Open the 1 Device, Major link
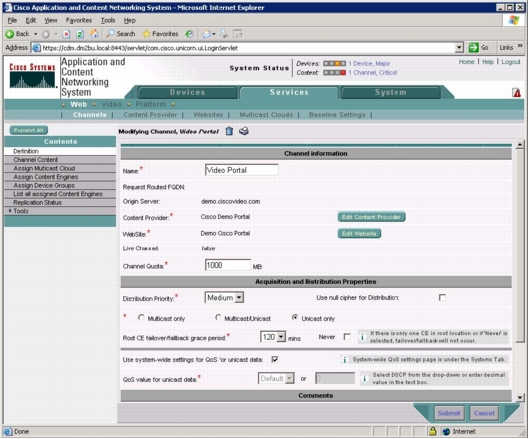Viewport: 530px width, 439px height. pos(369,64)
